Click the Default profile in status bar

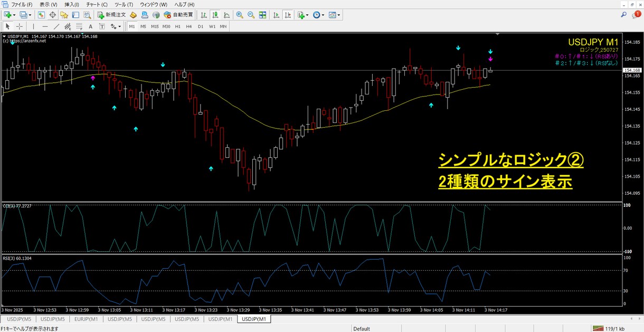[x=362, y=328]
